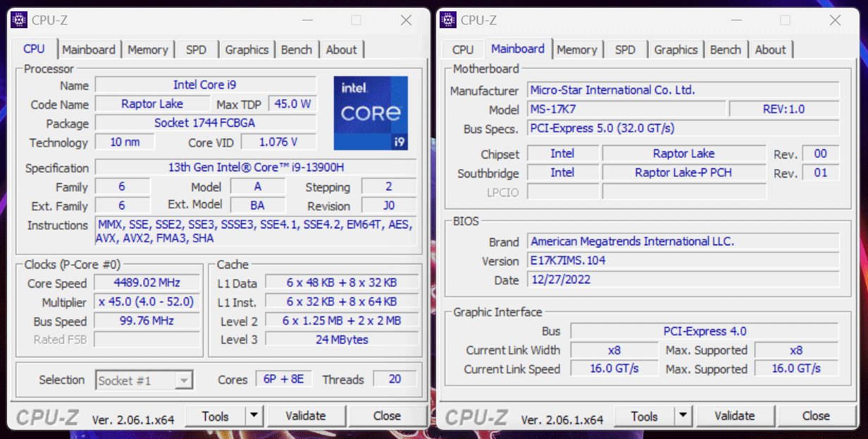The width and height of the screenshot is (868, 439).
Task: Click the Threads value 20
Action: tap(395, 379)
